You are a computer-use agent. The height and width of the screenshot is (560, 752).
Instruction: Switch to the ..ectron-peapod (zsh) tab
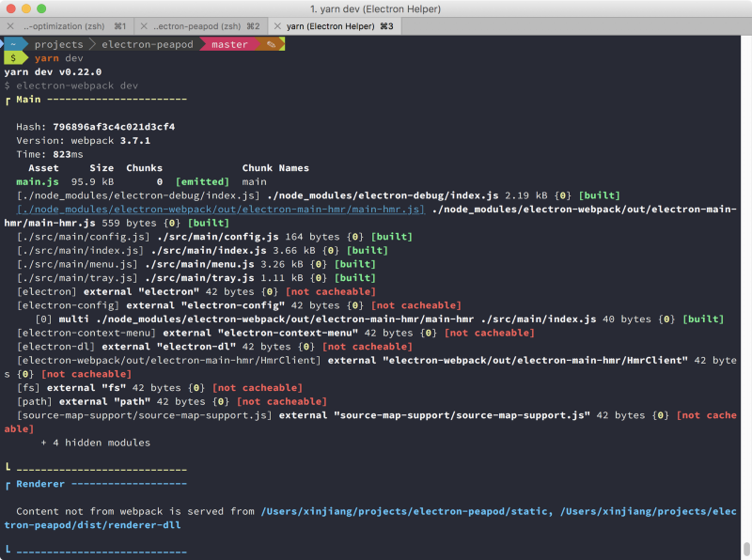tap(201, 26)
